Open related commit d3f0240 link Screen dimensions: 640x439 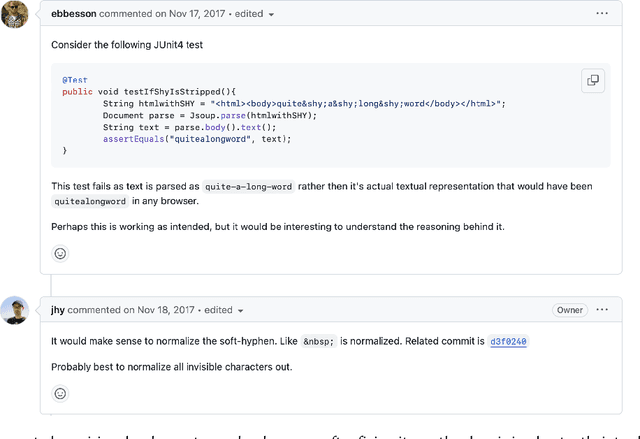pyautogui.click(x=508, y=342)
